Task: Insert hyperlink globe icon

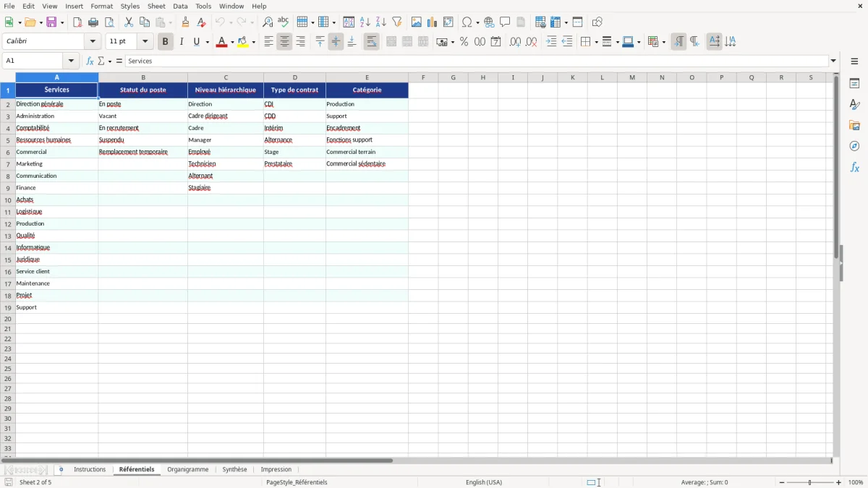Action: [x=489, y=22]
